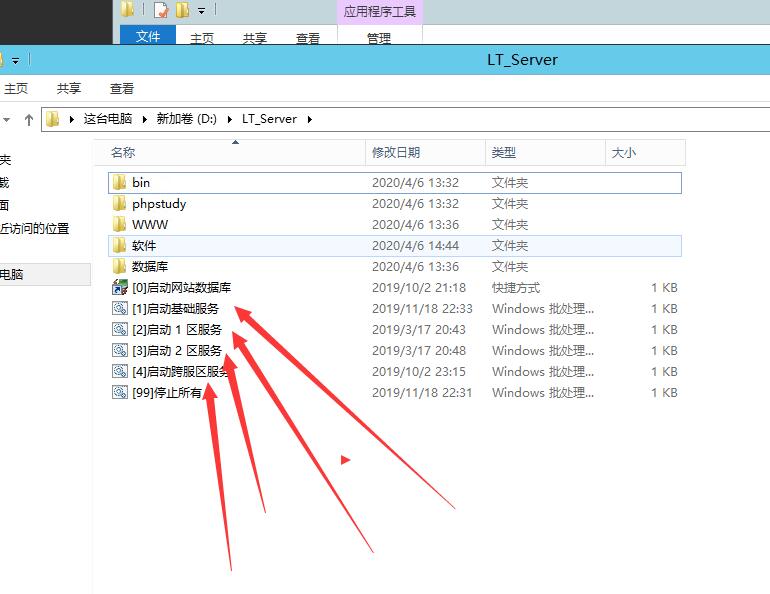Click 新加卷 (D:) in the breadcrumb path
The image size is (770, 594).
click(187, 119)
